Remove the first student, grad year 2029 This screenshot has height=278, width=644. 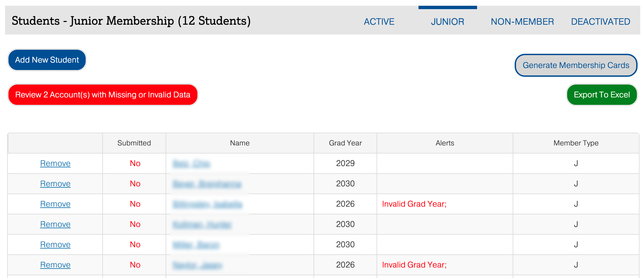click(x=55, y=163)
